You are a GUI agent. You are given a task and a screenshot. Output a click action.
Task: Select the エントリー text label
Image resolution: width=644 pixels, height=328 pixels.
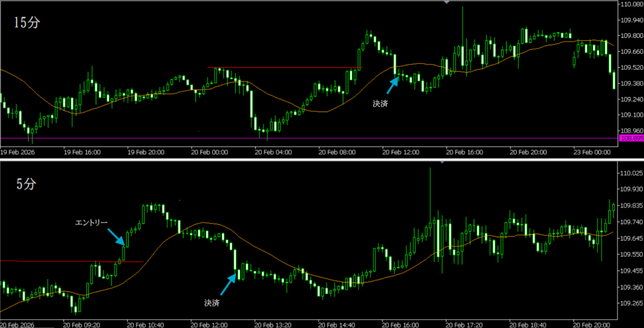92,223
